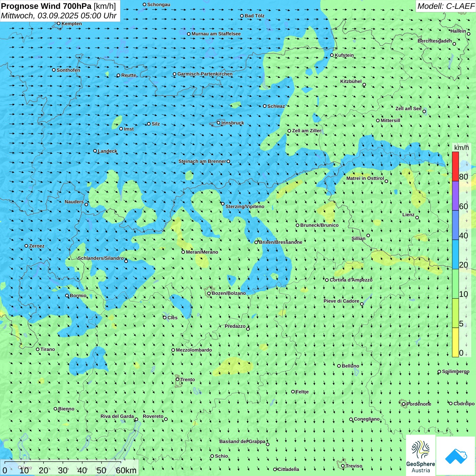Image resolution: width=476 pixels, height=476 pixels.
Task: Click the Mittersill city label
Action: pyautogui.click(x=390, y=120)
